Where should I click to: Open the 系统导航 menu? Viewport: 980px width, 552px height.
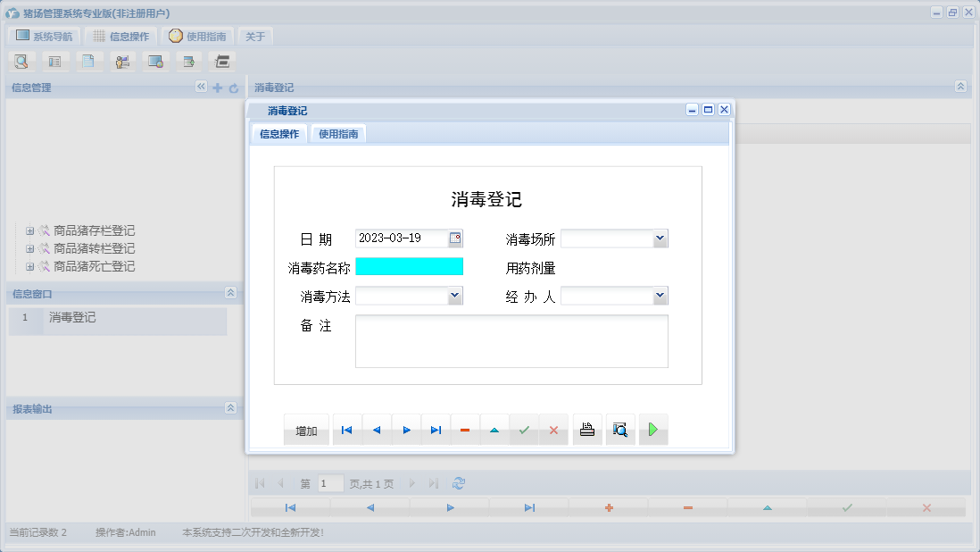[42, 35]
